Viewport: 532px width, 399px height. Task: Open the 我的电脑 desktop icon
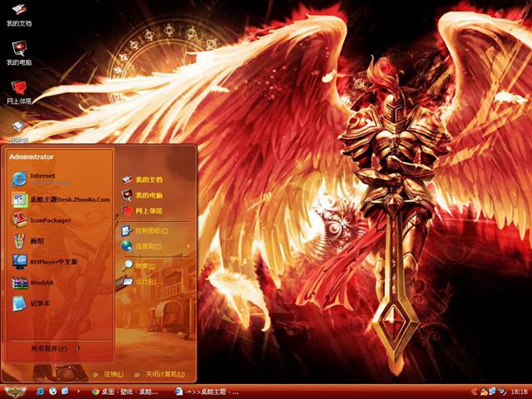coord(19,53)
